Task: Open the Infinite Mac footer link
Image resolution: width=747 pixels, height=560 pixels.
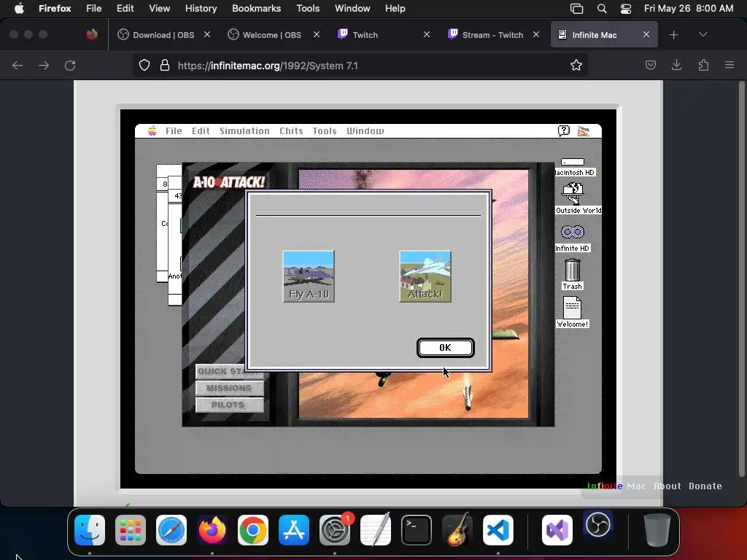Action: coord(616,486)
